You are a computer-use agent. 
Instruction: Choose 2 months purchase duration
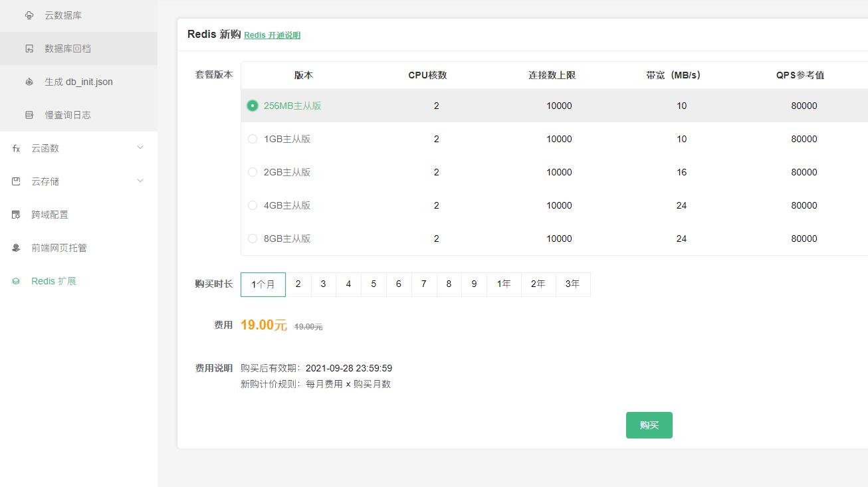pos(298,284)
